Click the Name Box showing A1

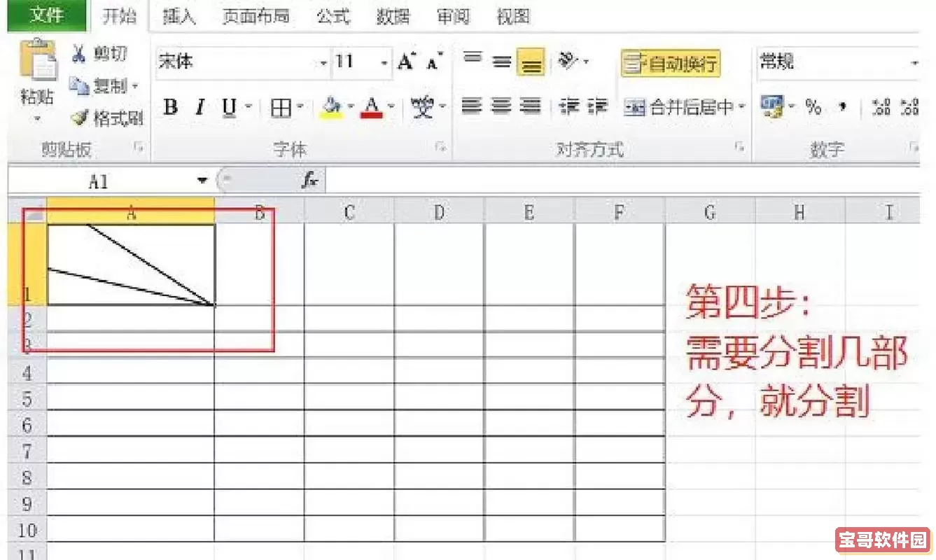tap(99, 181)
